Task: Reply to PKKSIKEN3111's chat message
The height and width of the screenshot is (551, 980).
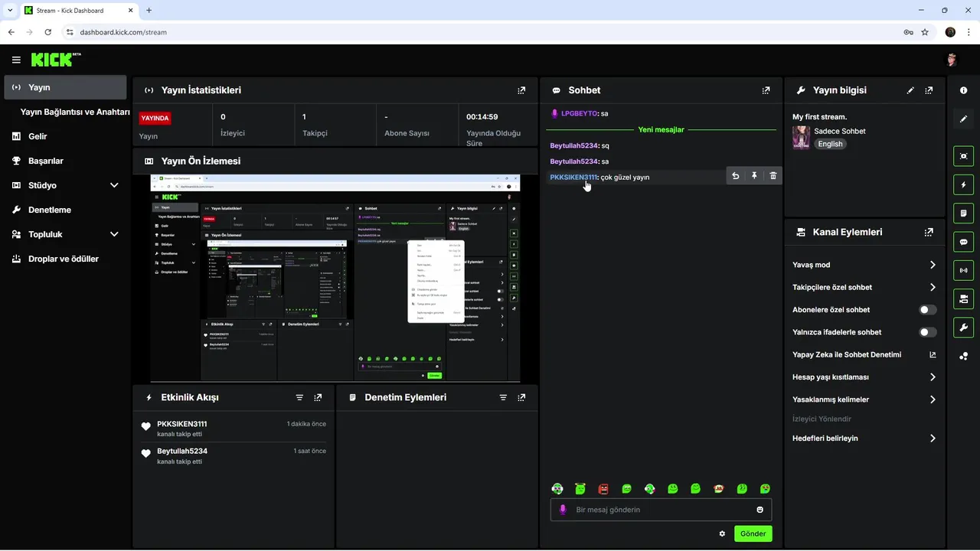Action: (x=735, y=176)
